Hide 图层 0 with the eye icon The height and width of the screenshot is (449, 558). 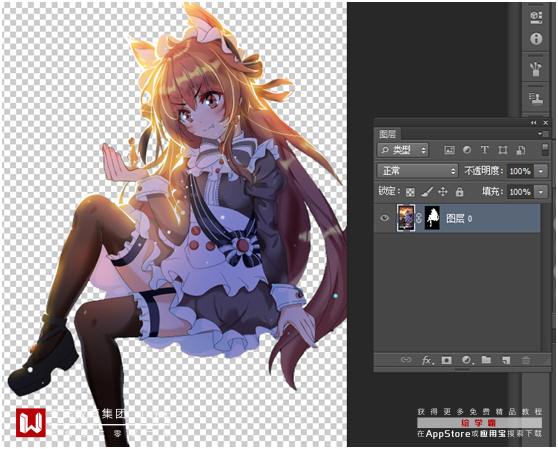click(384, 218)
